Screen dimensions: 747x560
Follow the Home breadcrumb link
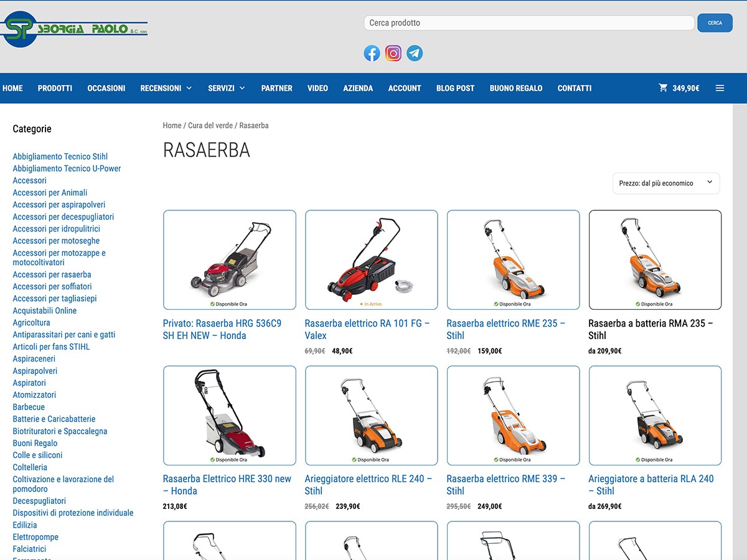pos(172,125)
